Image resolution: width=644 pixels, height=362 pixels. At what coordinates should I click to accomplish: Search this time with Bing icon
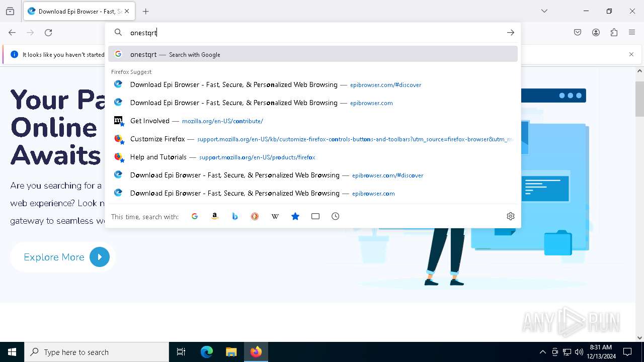click(x=235, y=216)
